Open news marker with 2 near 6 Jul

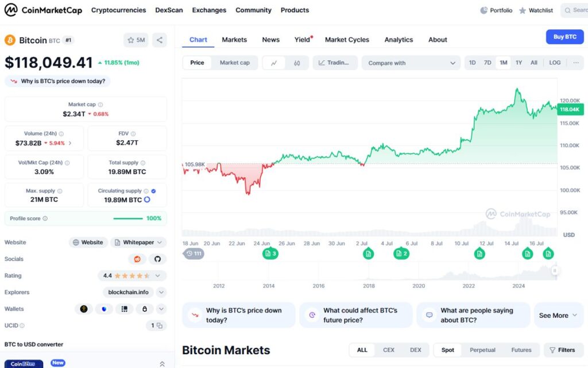(x=401, y=254)
